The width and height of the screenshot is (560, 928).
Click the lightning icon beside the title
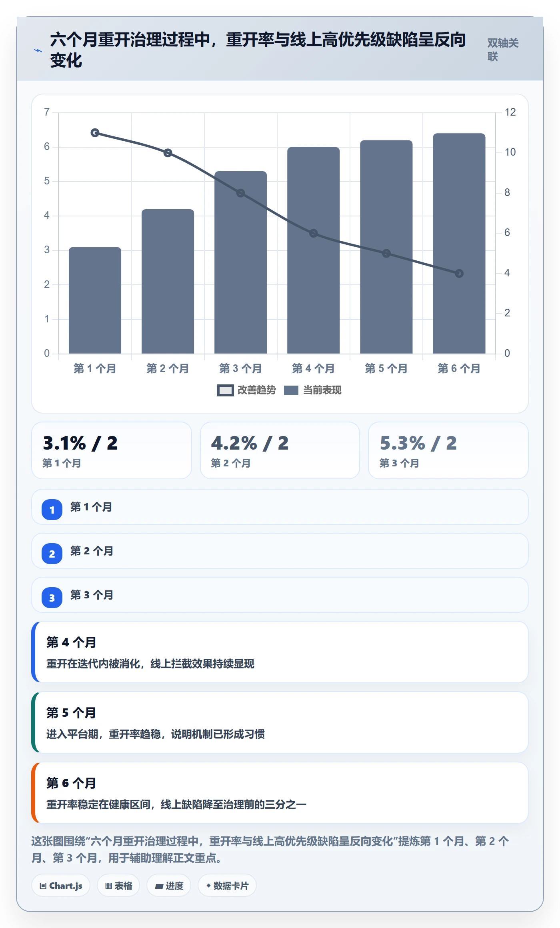pyautogui.click(x=38, y=51)
